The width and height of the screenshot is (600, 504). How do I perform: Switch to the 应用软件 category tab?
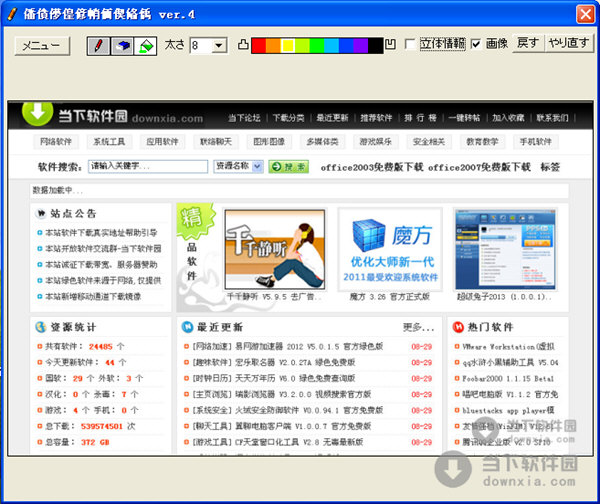[x=162, y=142]
